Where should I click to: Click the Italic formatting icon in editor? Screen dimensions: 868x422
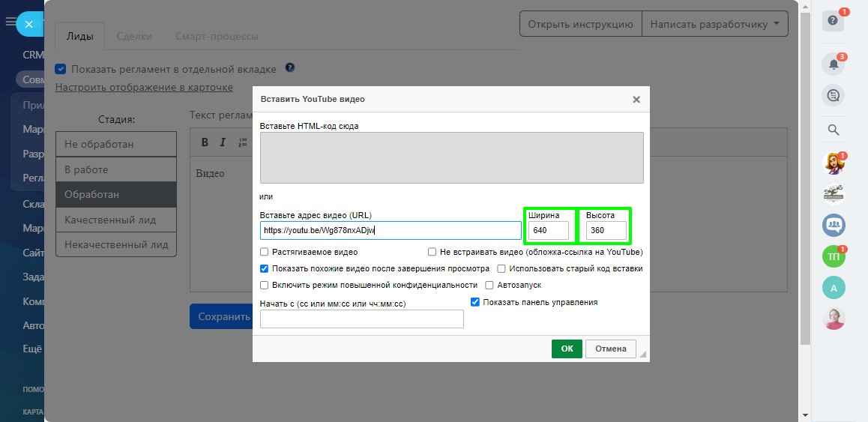[x=223, y=142]
